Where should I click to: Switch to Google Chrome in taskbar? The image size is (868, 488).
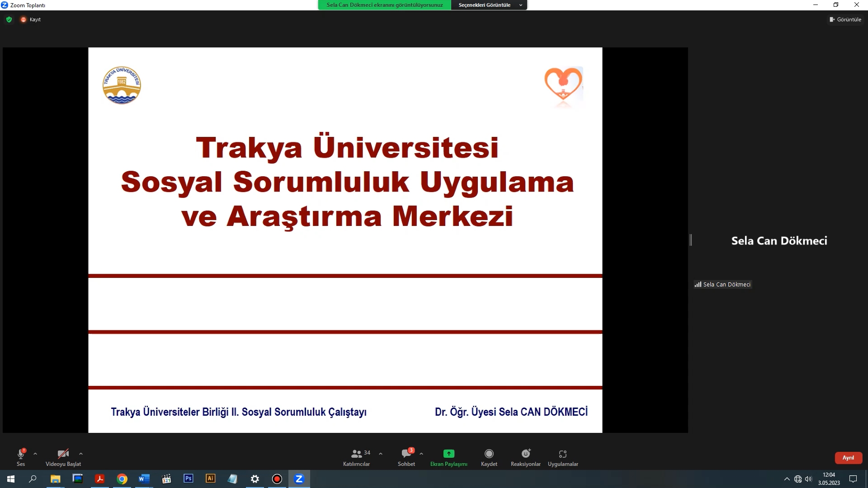pos(122,479)
